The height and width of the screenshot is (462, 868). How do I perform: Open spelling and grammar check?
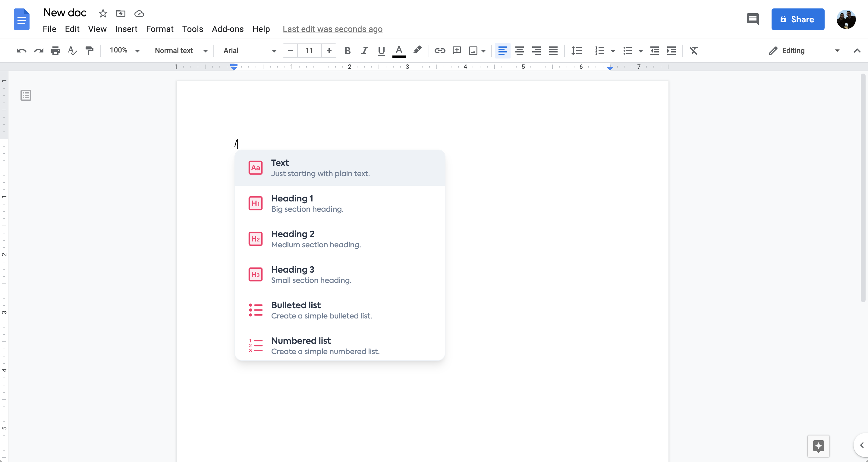point(72,51)
